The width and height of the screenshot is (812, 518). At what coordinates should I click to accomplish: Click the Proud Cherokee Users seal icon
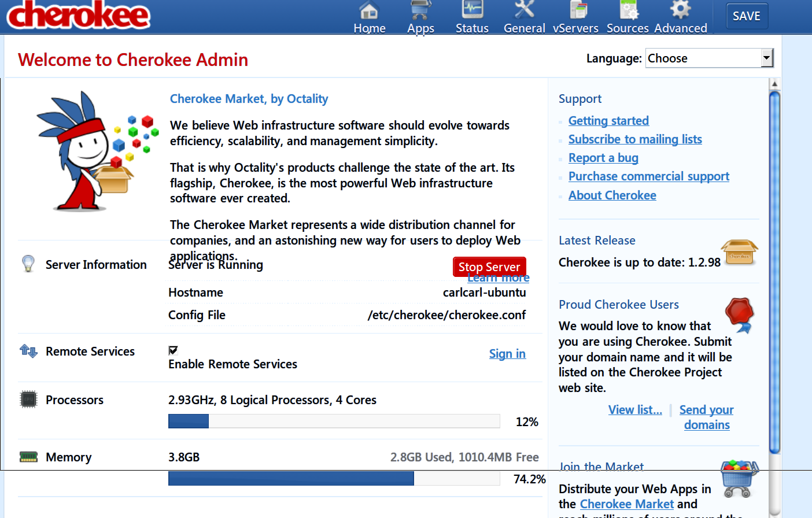coord(740,315)
